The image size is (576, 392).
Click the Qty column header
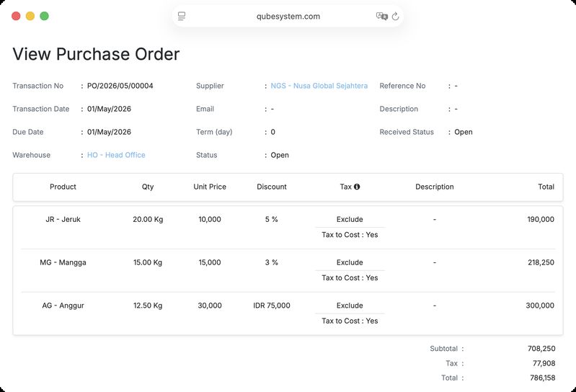(x=148, y=187)
